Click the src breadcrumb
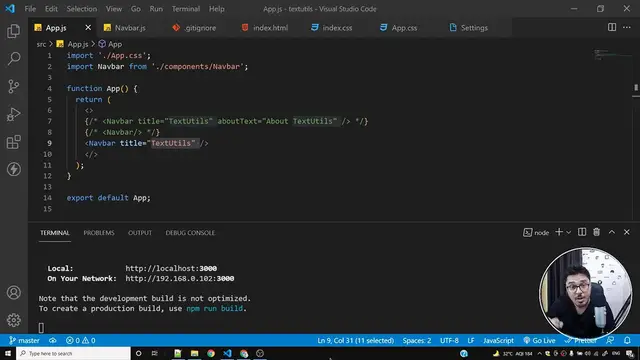The height and width of the screenshot is (360, 640). pyautogui.click(x=41, y=44)
